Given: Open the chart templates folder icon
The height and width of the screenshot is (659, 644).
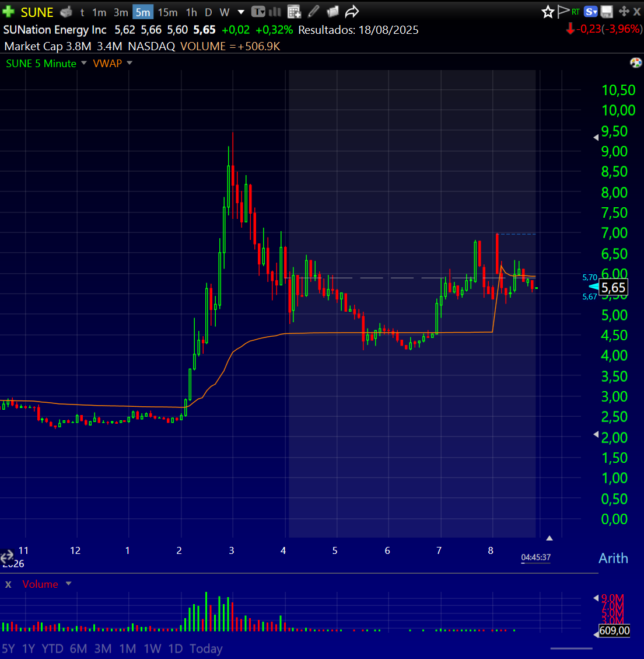Looking at the screenshot, I should 332,12.
